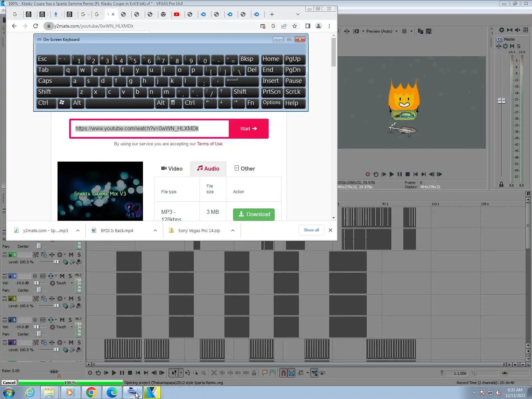
Task: Stop timeline playback in transport bar
Action: click(x=130, y=373)
